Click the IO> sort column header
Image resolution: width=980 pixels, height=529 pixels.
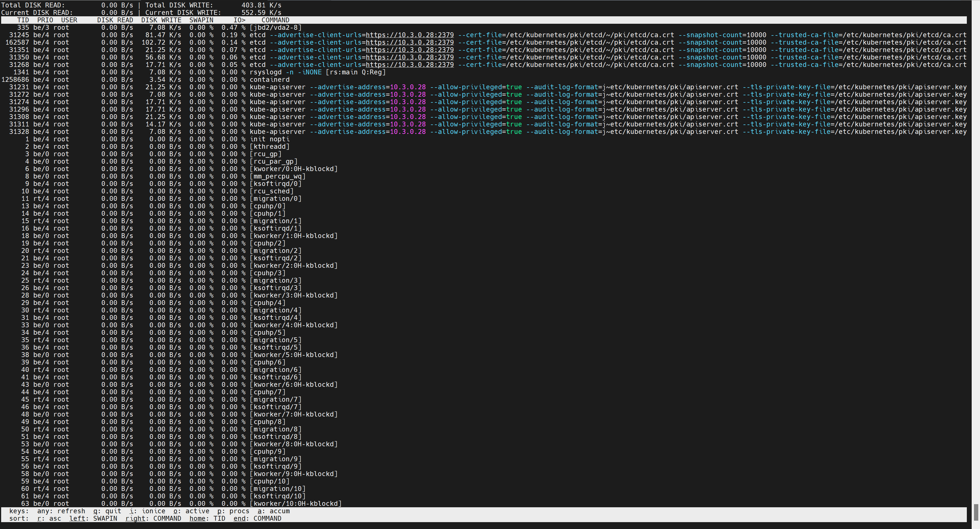click(x=239, y=20)
